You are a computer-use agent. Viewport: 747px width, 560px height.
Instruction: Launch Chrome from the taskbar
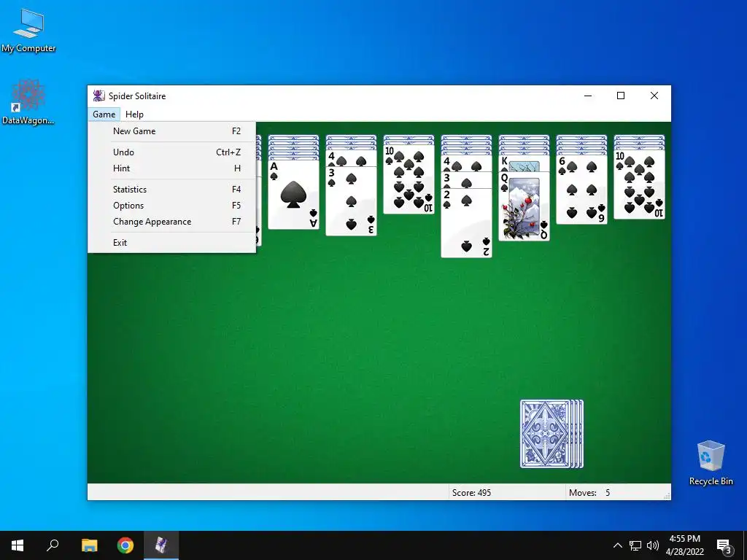[x=125, y=545]
